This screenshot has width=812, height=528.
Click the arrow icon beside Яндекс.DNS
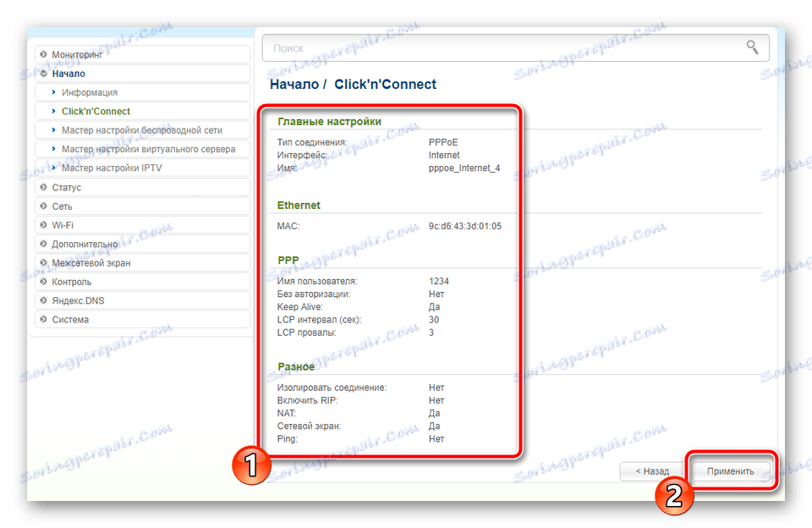click(x=43, y=300)
